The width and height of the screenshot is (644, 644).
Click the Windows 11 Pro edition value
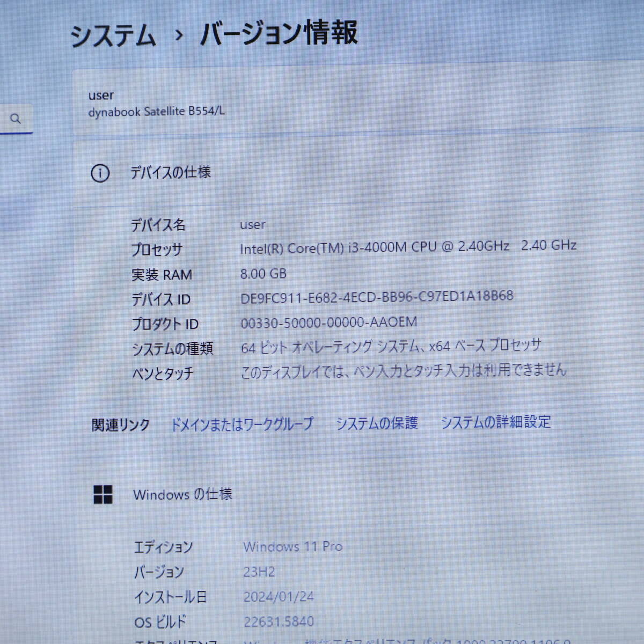pyautogui.click(x=293, y=547)
